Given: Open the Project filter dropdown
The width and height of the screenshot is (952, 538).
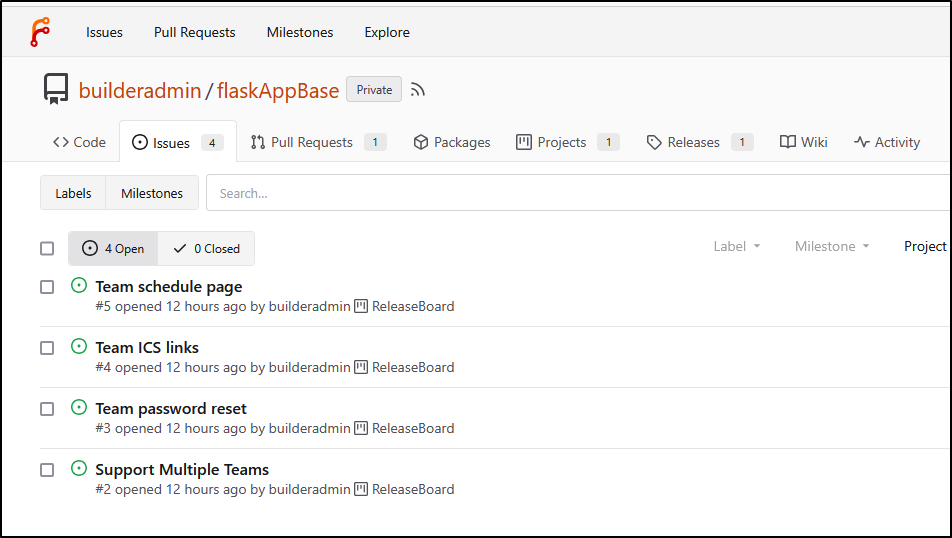Looking at the screenshot, I should click(926, 247).
